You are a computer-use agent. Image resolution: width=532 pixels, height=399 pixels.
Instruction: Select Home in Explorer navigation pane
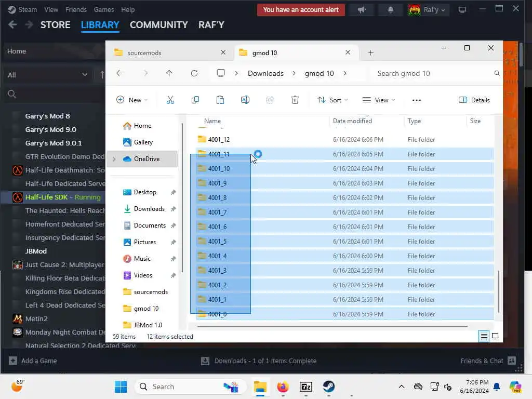coord(142,126)
